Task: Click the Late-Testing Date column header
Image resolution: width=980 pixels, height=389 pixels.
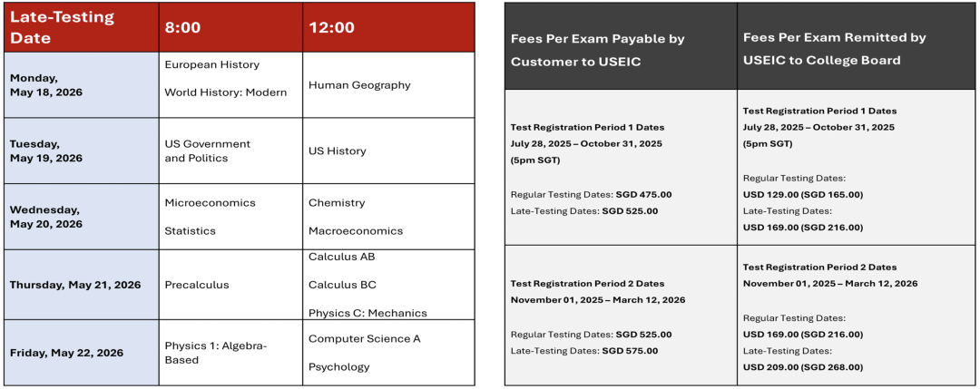Action: [82, 27]
